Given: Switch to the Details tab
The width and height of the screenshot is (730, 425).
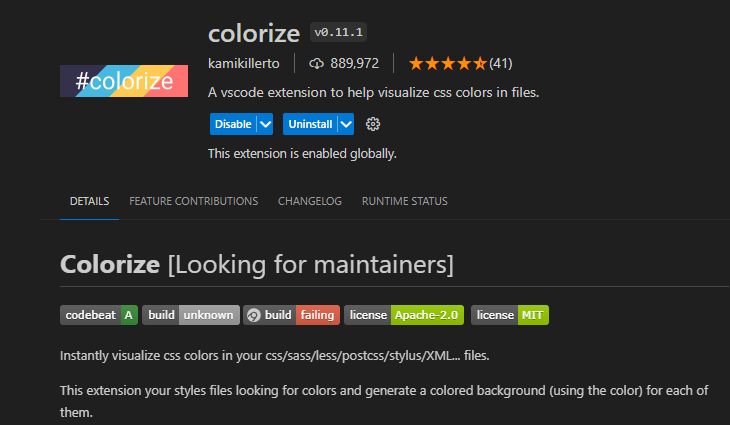Looking at the screenshot, I should pyautogui.click(x=89, y=201).
